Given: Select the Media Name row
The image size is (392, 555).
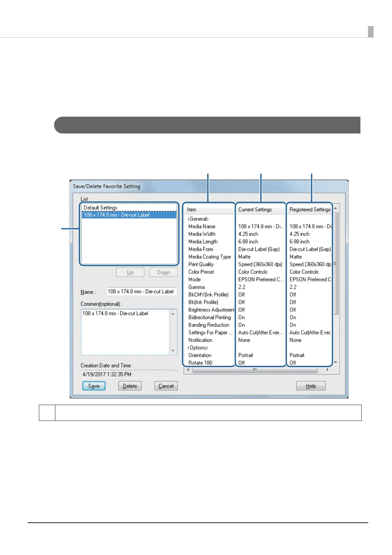Looking at the screenshot, I should click(x=259, y=226).
